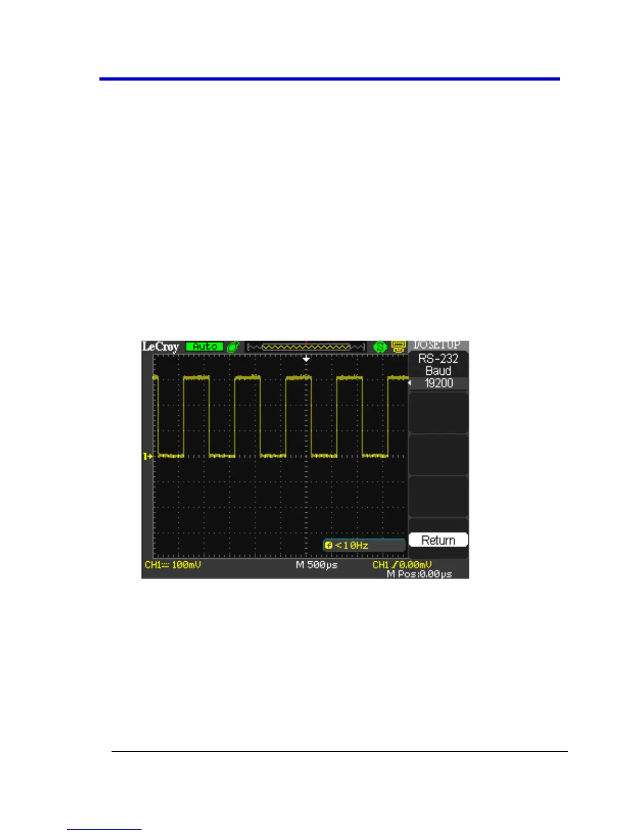Click the M 500µs timebase readout

[x=317, y=565]
